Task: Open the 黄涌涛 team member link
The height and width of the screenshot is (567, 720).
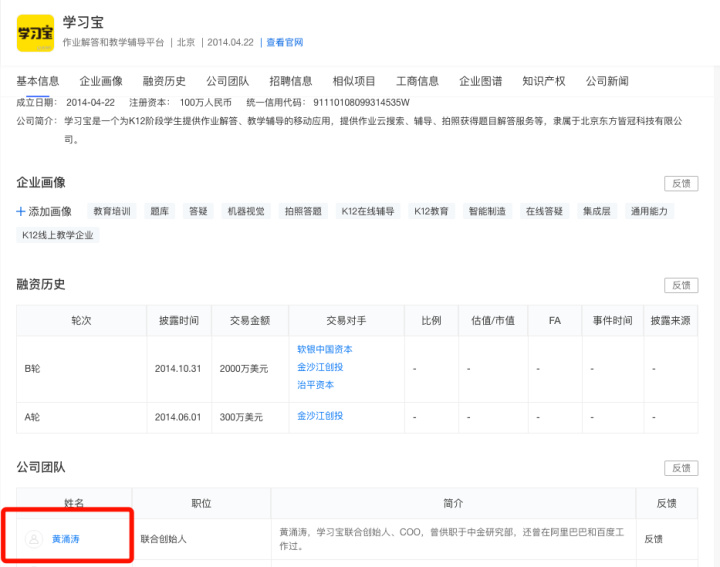Action: 66,539
